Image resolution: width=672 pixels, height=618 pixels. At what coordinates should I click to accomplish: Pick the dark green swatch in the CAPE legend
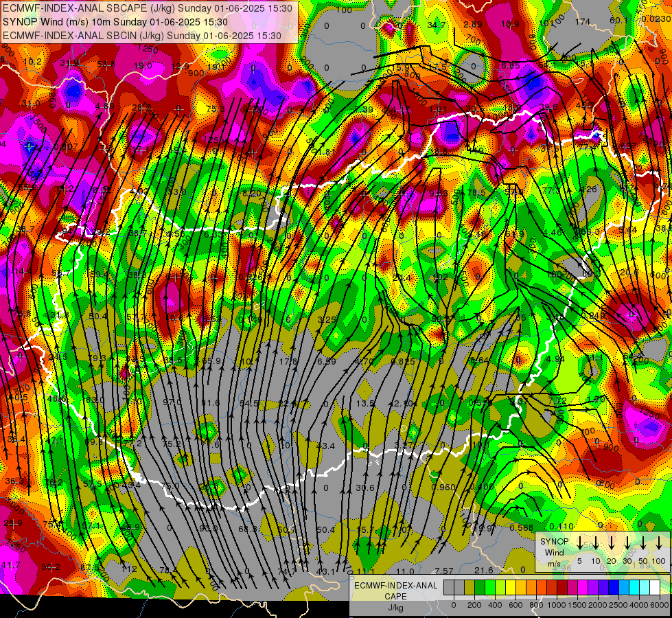point(480,588)
